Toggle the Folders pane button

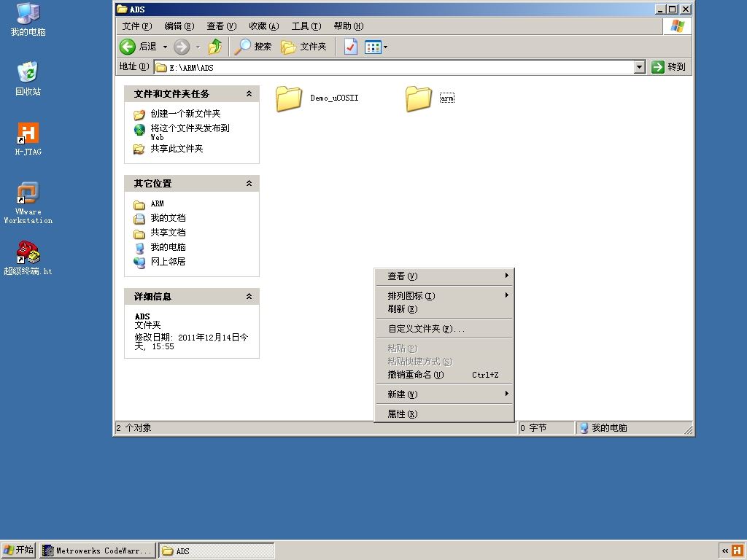coord(303,47)
